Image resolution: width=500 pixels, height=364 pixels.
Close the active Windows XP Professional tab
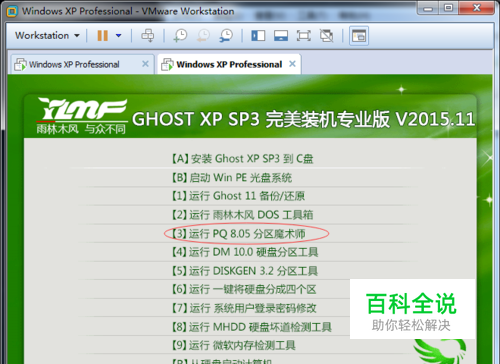click(x=292, y=64)
